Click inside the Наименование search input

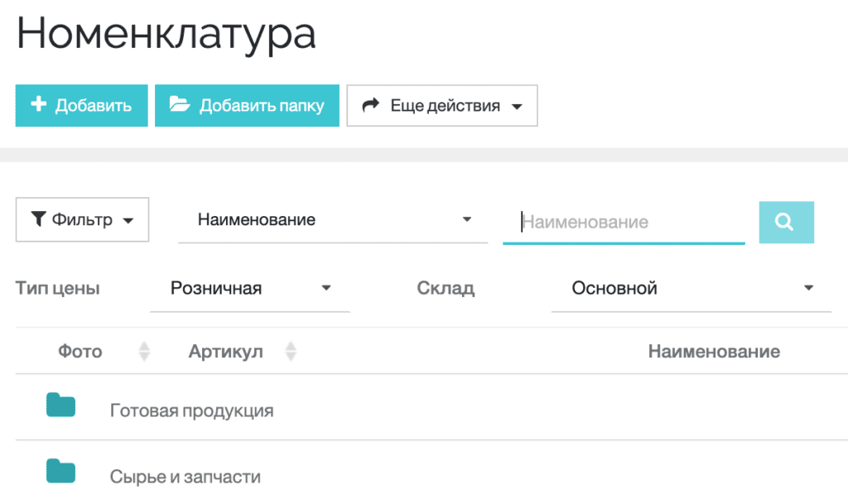[x=621, y=222]
